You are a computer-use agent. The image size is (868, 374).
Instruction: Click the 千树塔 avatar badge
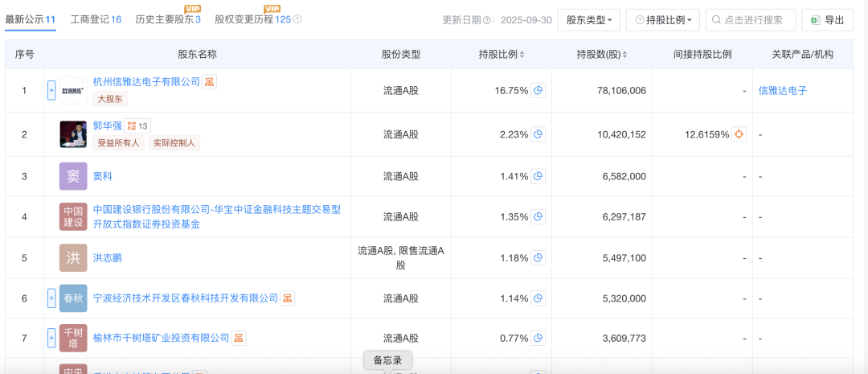pyautogui.click(x=73, y=337)
